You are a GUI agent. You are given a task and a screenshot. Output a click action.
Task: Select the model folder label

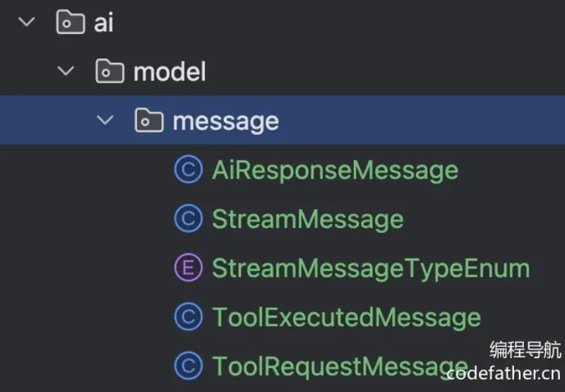[x=169, y=72]
